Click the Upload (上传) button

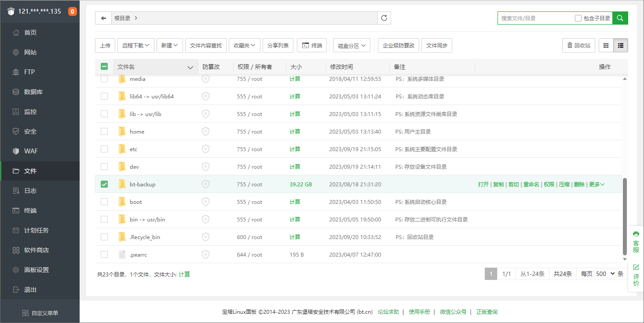click(x=105, y=45)
